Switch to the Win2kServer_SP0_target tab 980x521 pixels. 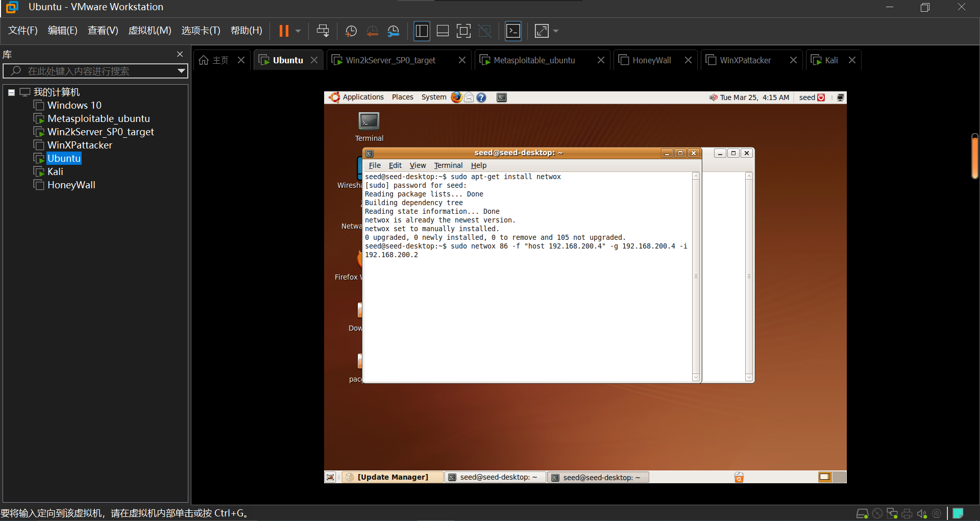click(x=390, y=60)
